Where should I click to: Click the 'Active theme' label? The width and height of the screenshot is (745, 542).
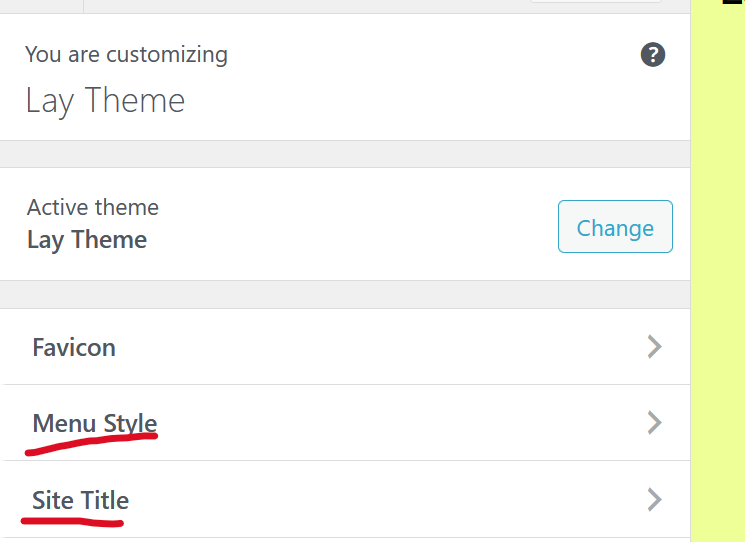click(x=93, y=207)
